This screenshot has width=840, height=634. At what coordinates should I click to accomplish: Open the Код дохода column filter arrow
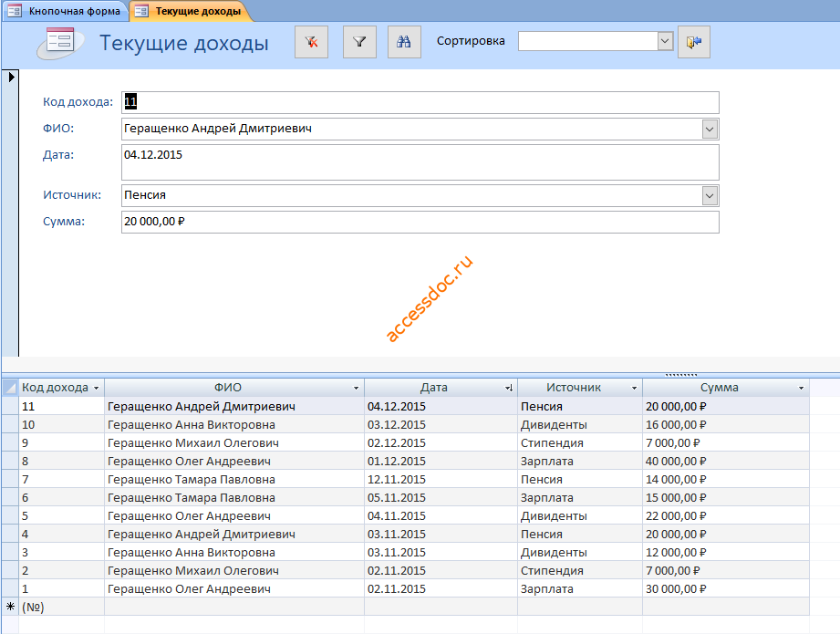[x=97, y=388]
